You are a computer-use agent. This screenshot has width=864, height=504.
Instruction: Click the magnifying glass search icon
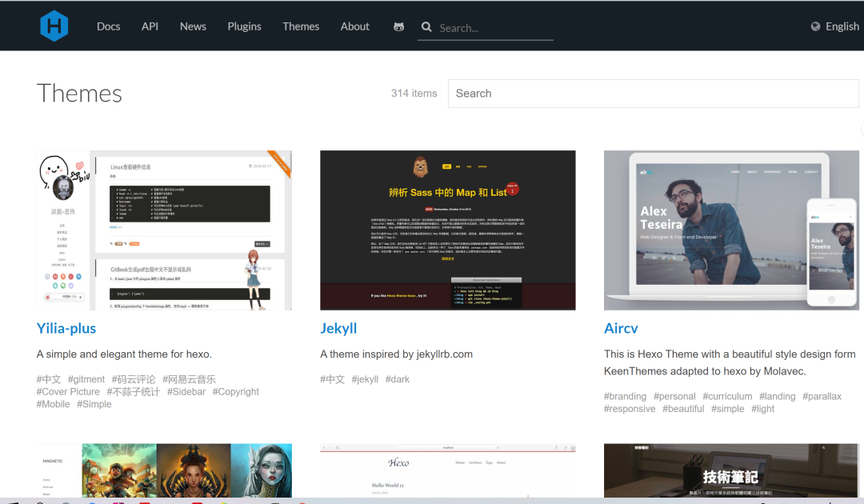(x=426, y=26)
